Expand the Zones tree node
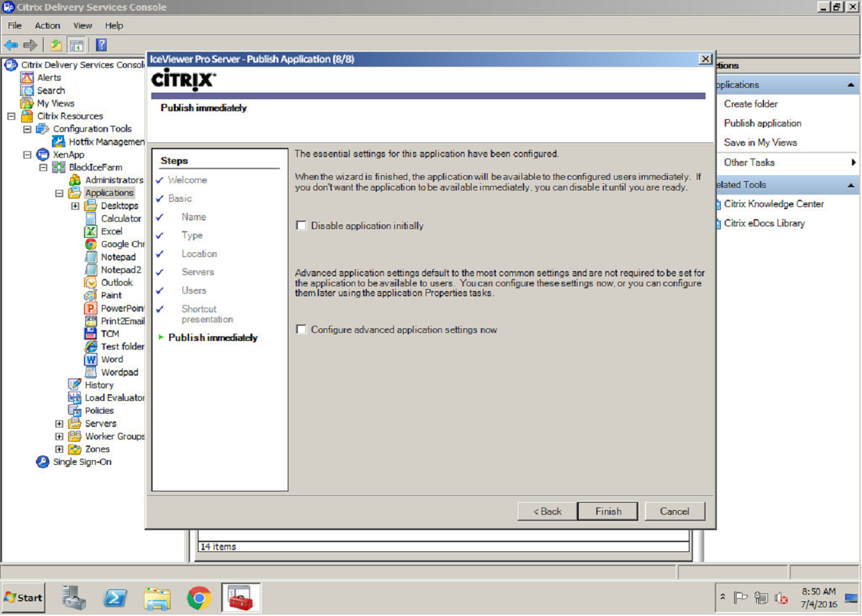 point(59,450)
